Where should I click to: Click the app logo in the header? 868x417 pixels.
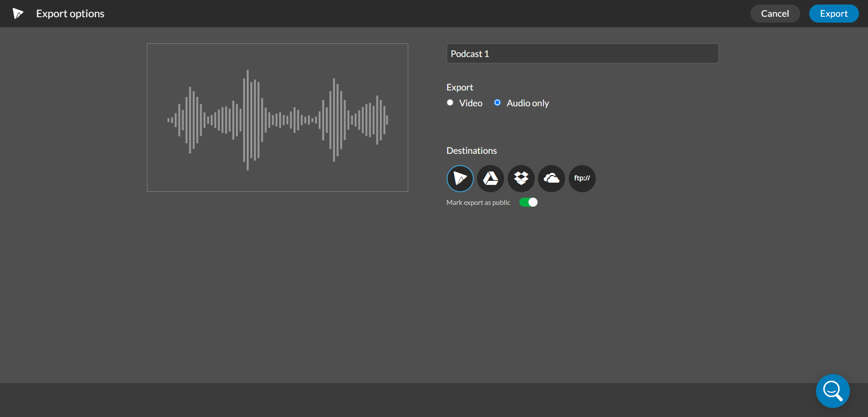[18, 14]
